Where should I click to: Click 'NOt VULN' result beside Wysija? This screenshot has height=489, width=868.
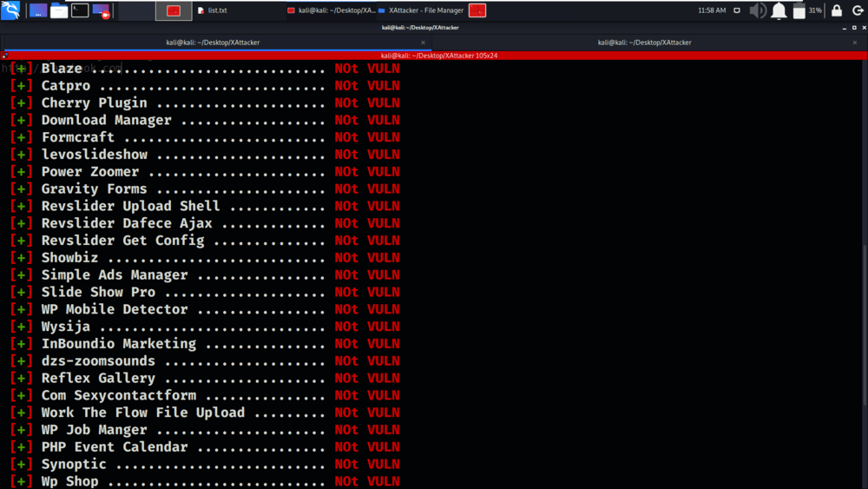click(367, 327)
